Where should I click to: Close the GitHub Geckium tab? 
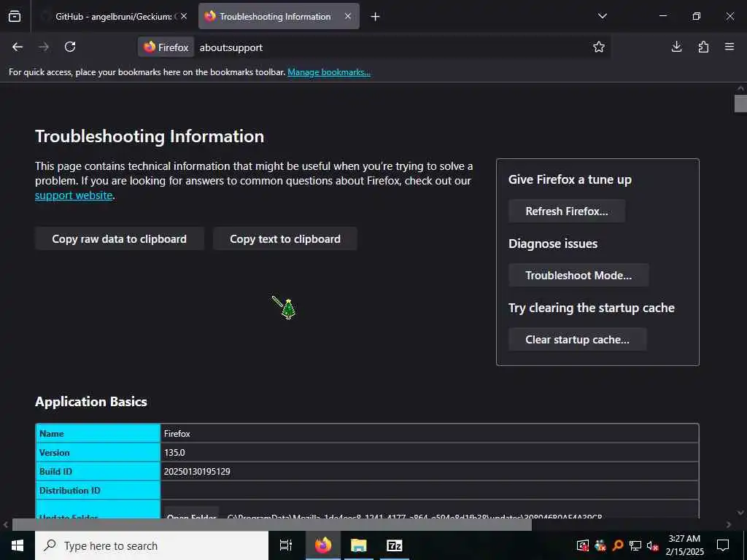184,16
